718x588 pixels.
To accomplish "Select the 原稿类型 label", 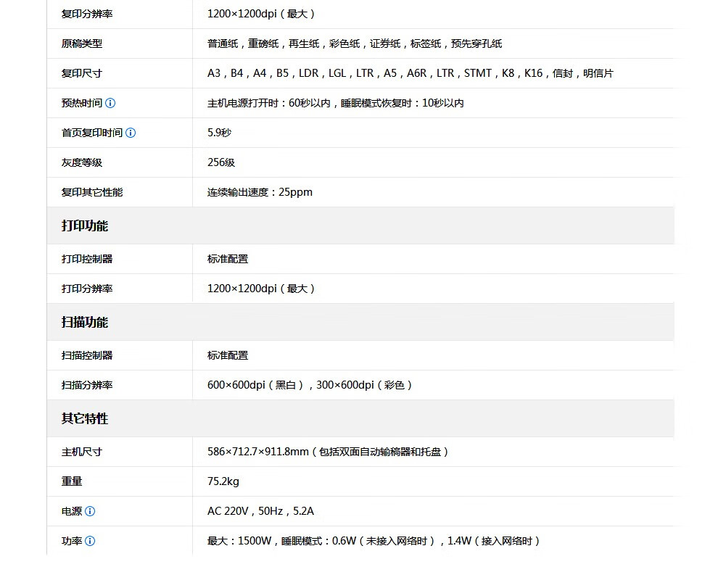I will pos(82,44).
